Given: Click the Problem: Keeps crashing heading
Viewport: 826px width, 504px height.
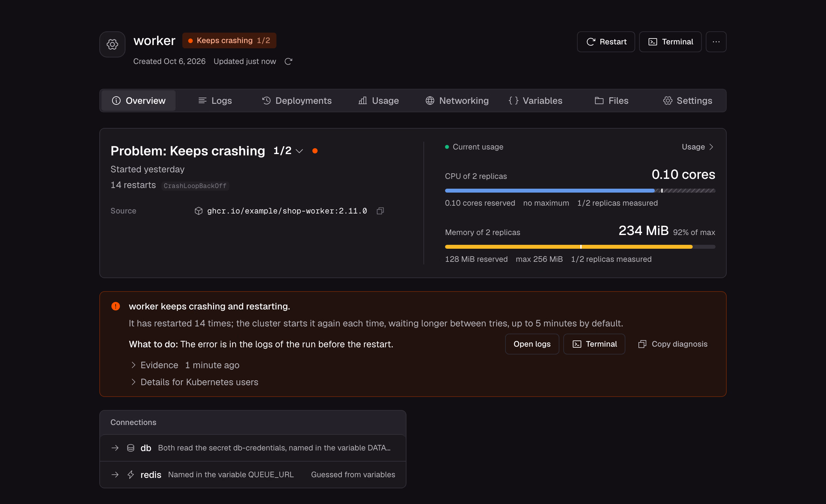Looking at the screenshot, I should tap(188, 151).
